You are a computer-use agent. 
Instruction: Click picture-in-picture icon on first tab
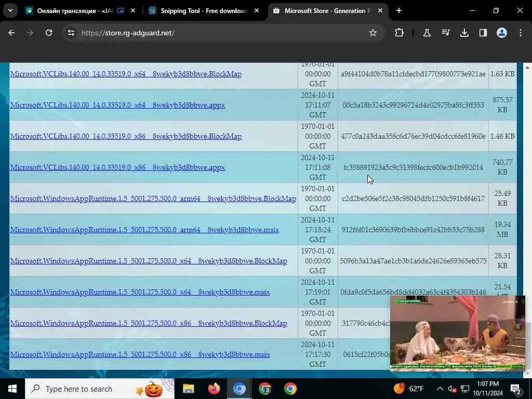pyautogui.click(x=121, y=11)
